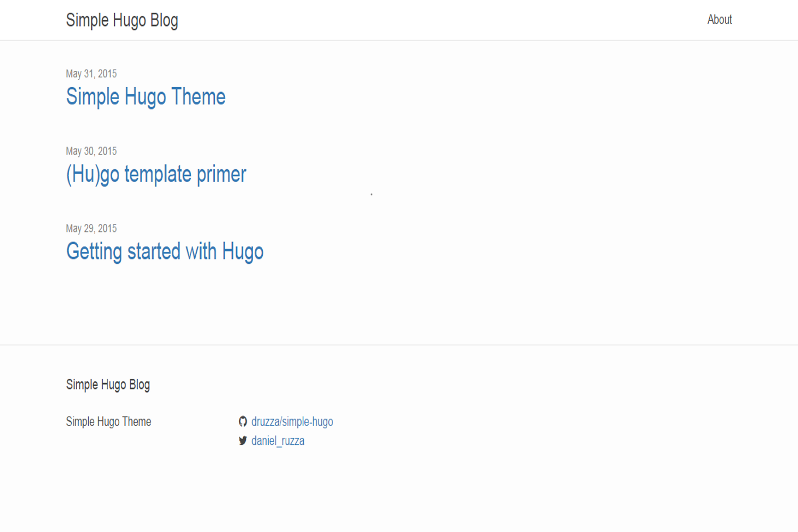798x532 pixels.
Task: Open the Simple Hugo Theme post title
Action: (146, 97)
